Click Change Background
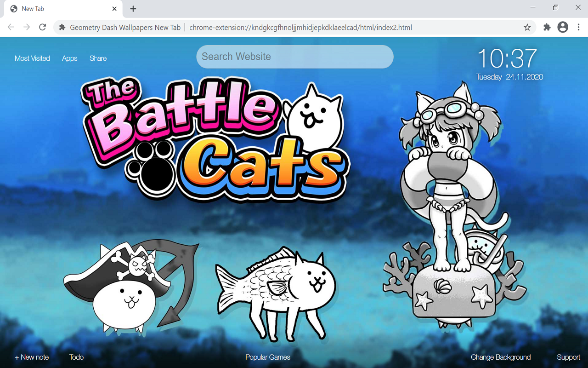This screenshot has width=588, height=368. (501, 357)
